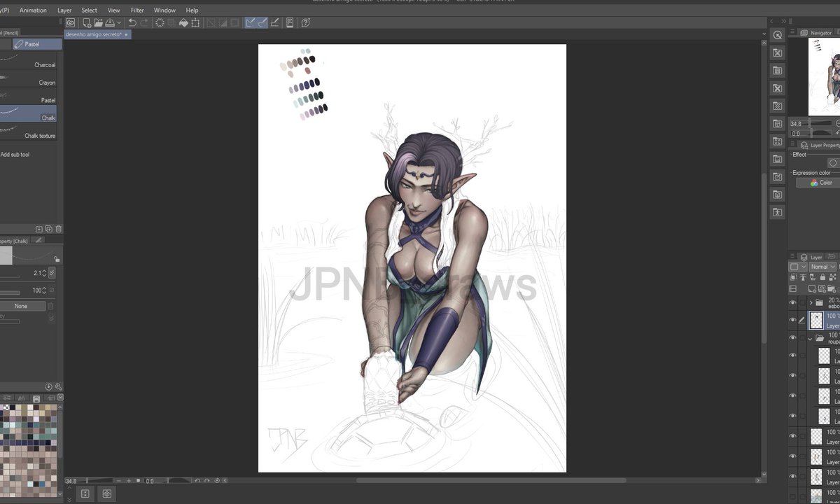Expand the esboço layer folder
This screenshot has width=840, height=504.
(x=811, y=302)
